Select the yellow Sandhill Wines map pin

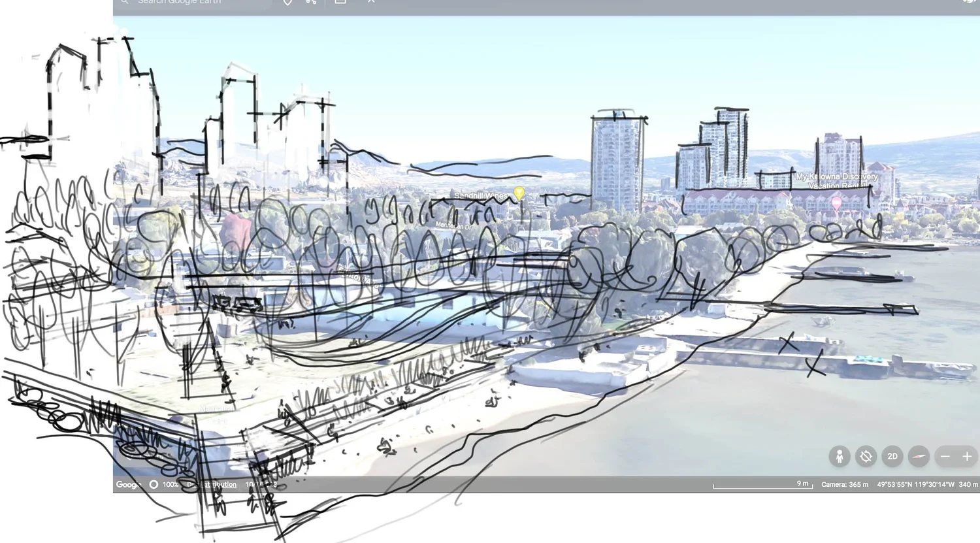[519, 193]
